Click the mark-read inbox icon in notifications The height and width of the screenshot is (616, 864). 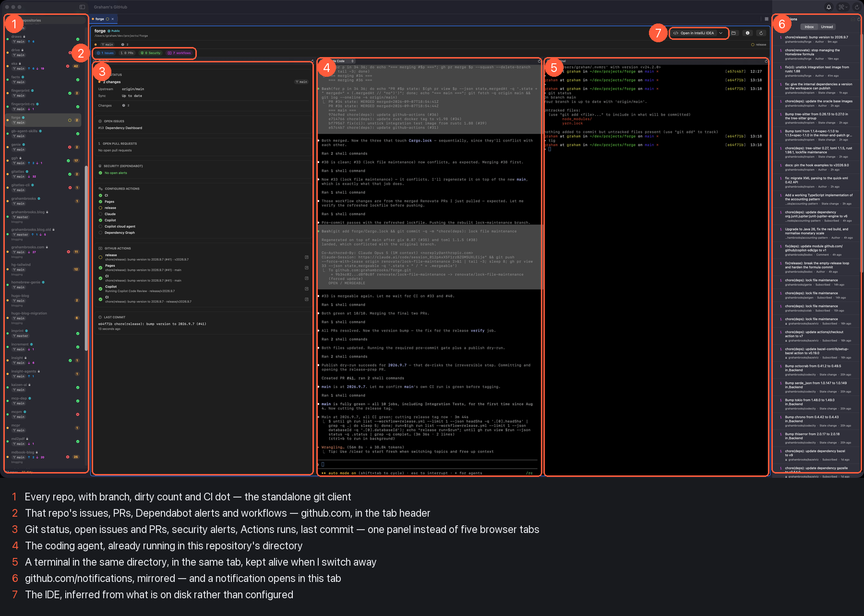tap(852, 20)
